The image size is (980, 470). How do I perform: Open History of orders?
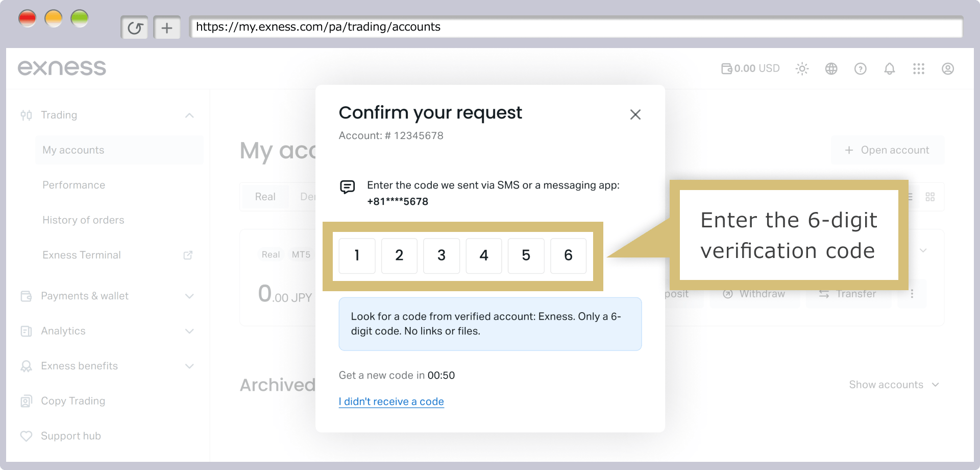coord(83,220)
